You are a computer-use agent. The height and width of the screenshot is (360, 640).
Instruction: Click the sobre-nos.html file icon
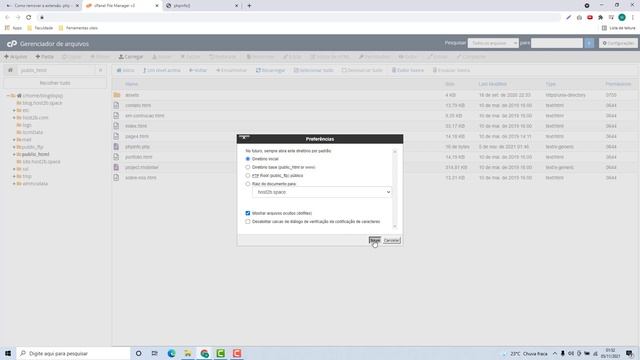116,178
